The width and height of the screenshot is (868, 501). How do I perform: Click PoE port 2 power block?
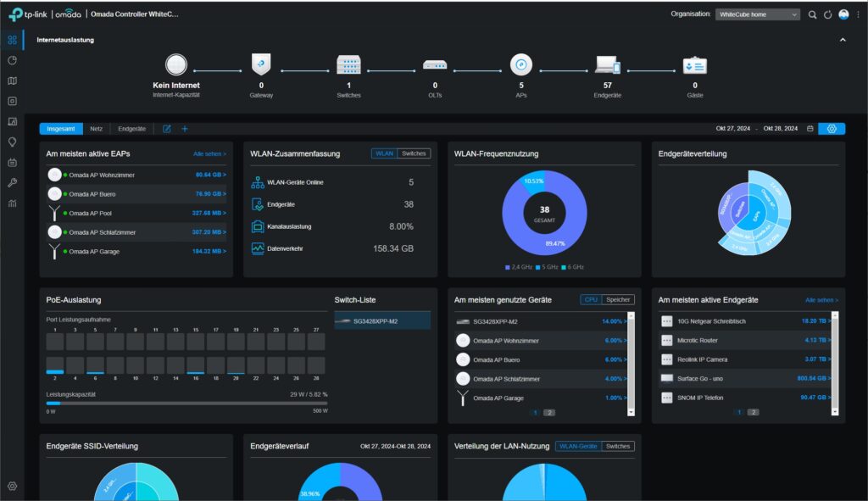point(55,365)
